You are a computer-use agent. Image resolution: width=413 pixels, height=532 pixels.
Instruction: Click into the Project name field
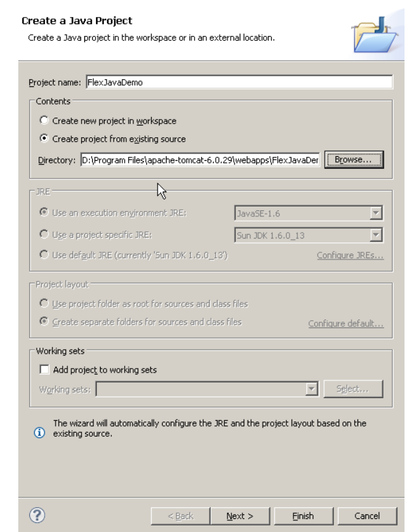tap(239, 82)
